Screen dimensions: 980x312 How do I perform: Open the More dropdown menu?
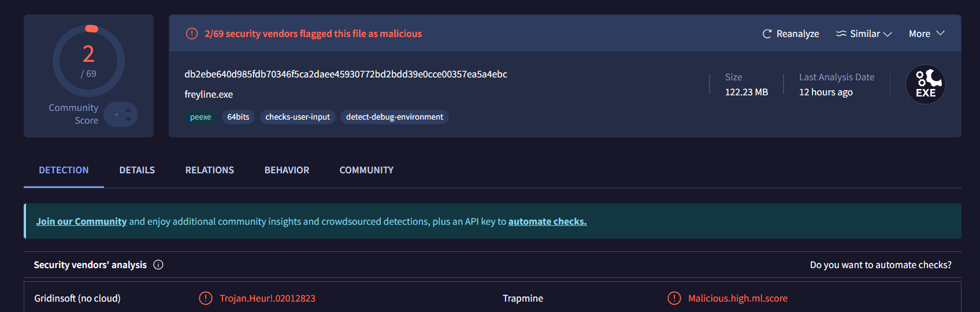point(926,34)
